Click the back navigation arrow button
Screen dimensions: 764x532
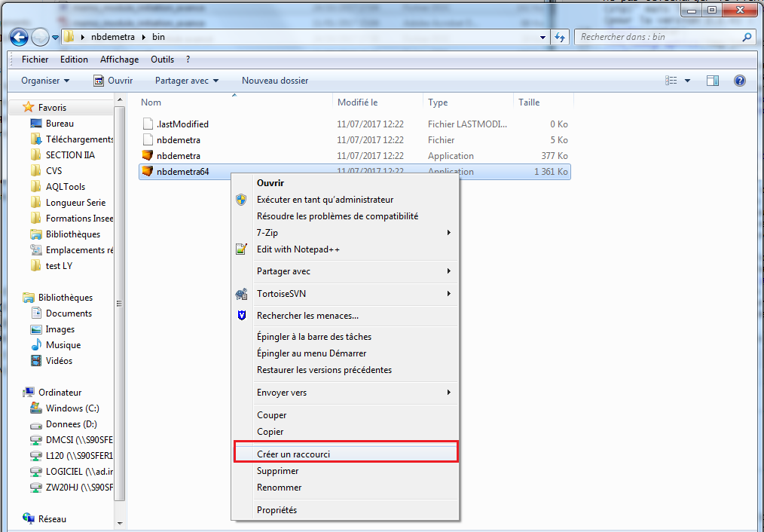pyautogui.click(x=20, y=37)
